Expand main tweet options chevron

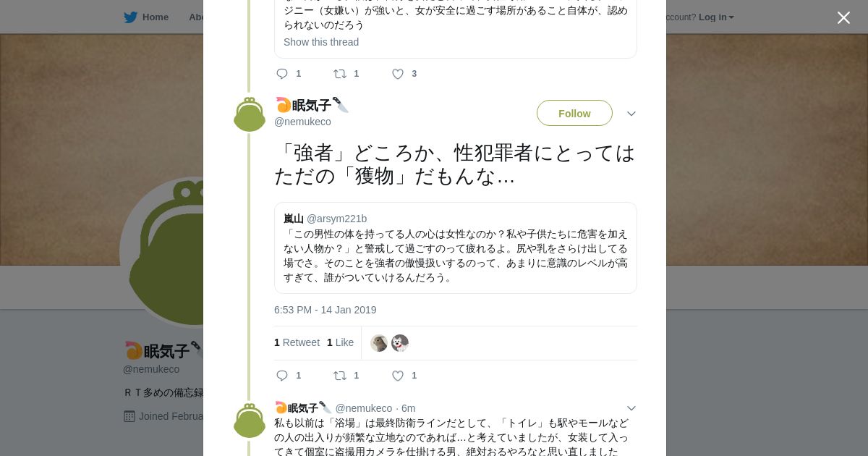[631, 114]
